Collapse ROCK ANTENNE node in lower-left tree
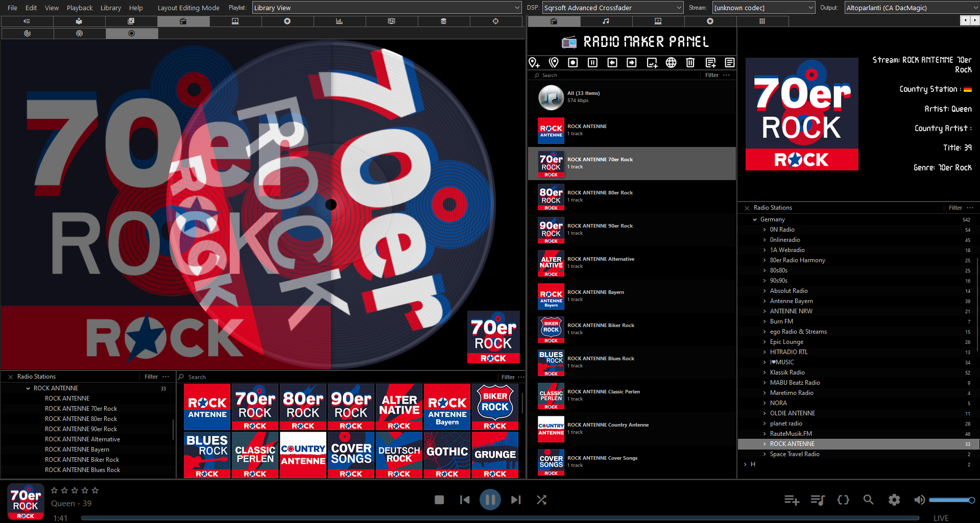Viewport: 980px width, 523px height. 28,388
